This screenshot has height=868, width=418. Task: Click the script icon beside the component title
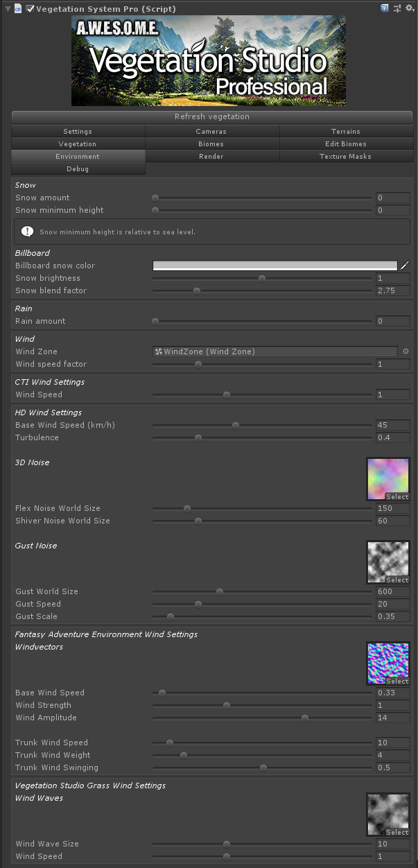pyautogui.click(x=19, y=8)
